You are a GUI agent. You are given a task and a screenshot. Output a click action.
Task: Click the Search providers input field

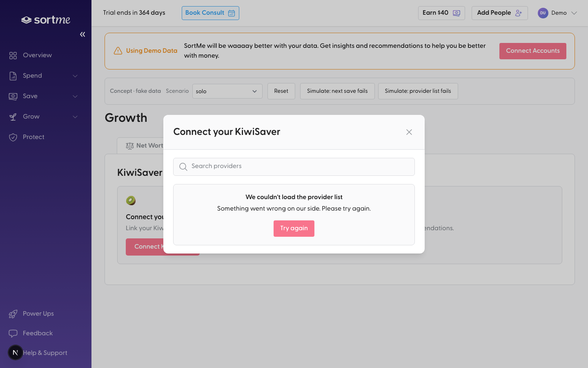(294, 167)
